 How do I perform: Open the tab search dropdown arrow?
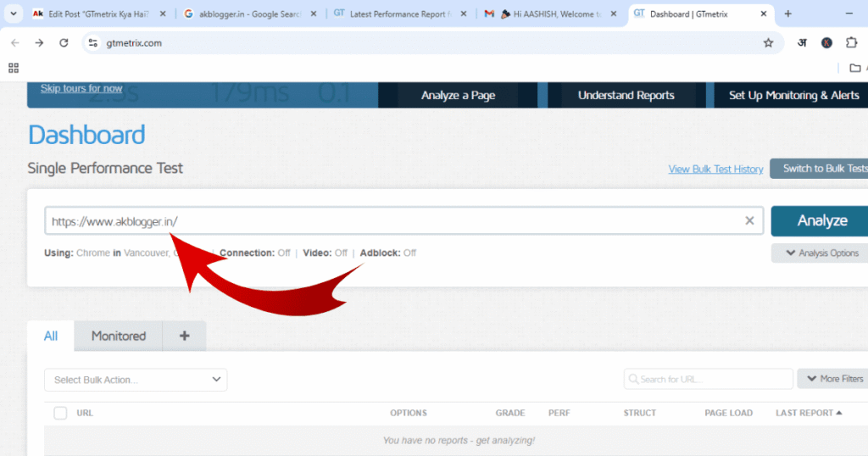14,14
